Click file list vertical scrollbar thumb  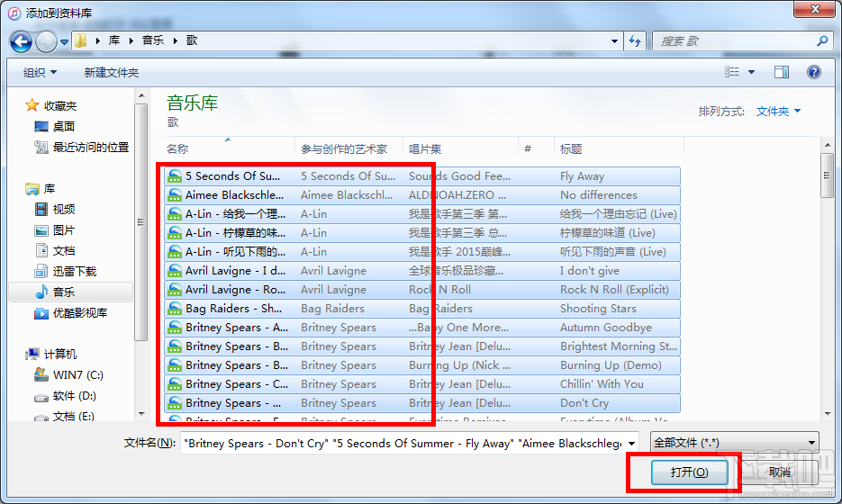(x=827, y=175)
